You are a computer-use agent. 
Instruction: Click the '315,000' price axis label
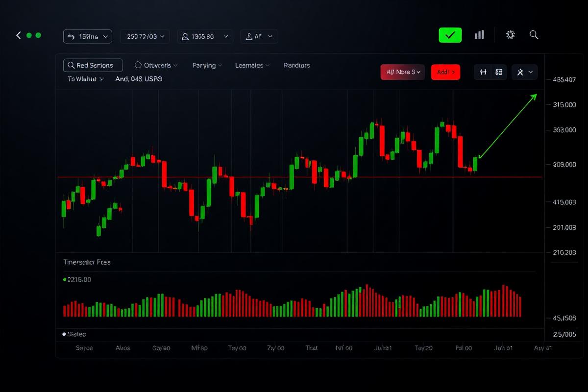coord(564,105)
